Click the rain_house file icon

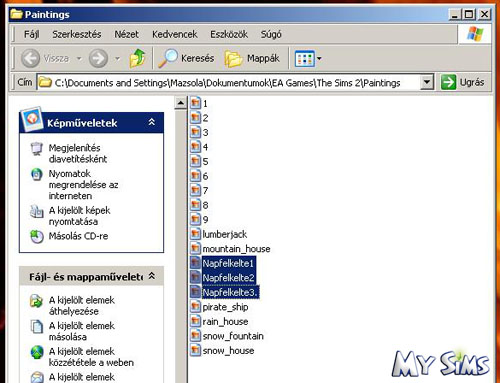click(196, 321)
